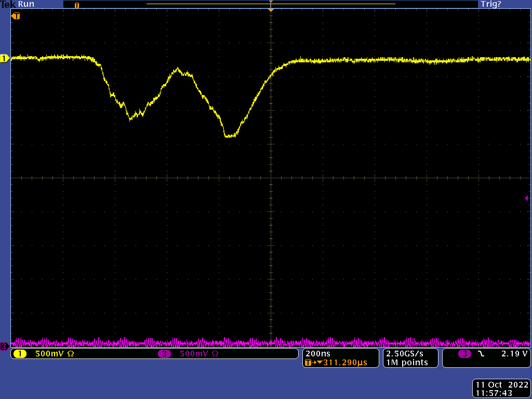The height and width of the screenshot is (399, 532).
Task: Select the orange trigger position marker at top center
Action: (x=271, y=10)
